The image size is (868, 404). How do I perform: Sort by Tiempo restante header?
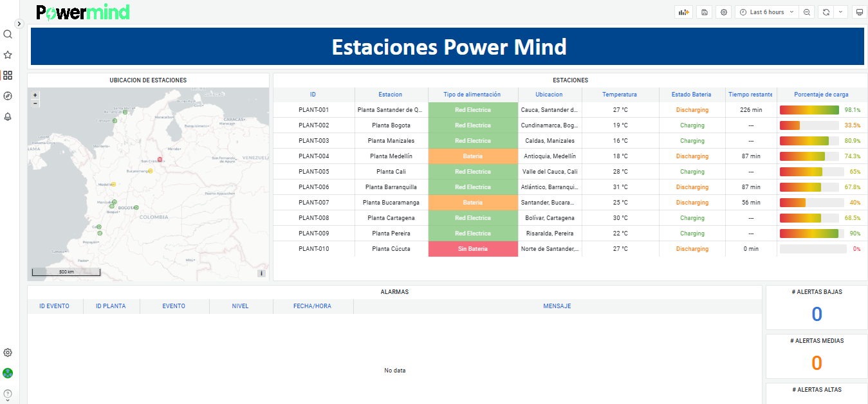point(750,95)
